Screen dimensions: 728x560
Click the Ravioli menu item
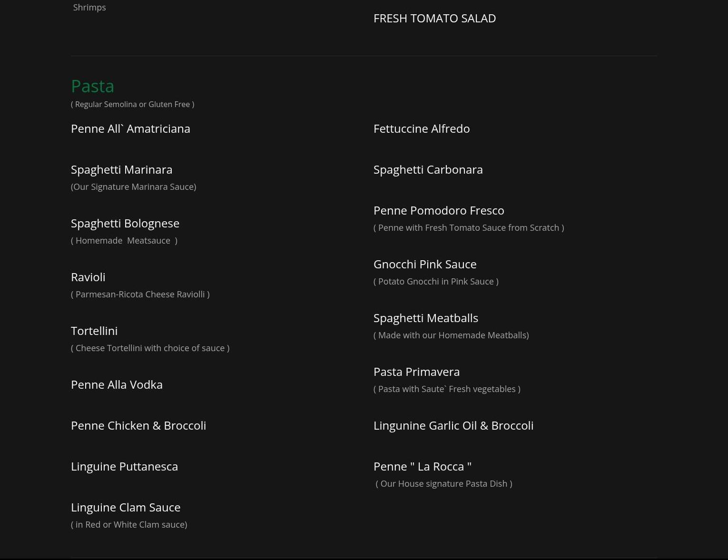pos(88,277)
